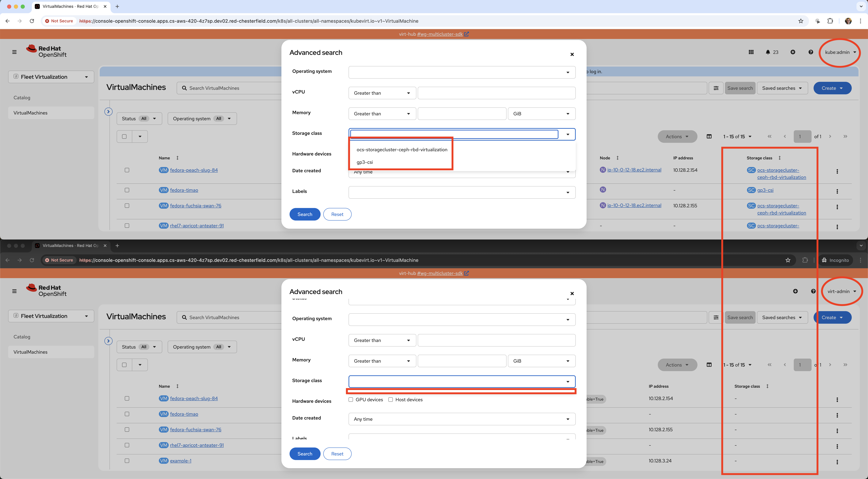Viewport: 868px width, 479px height.
Task: Select the fedora-timao row checkbox in the top window
Action: (x=127, y=190)
